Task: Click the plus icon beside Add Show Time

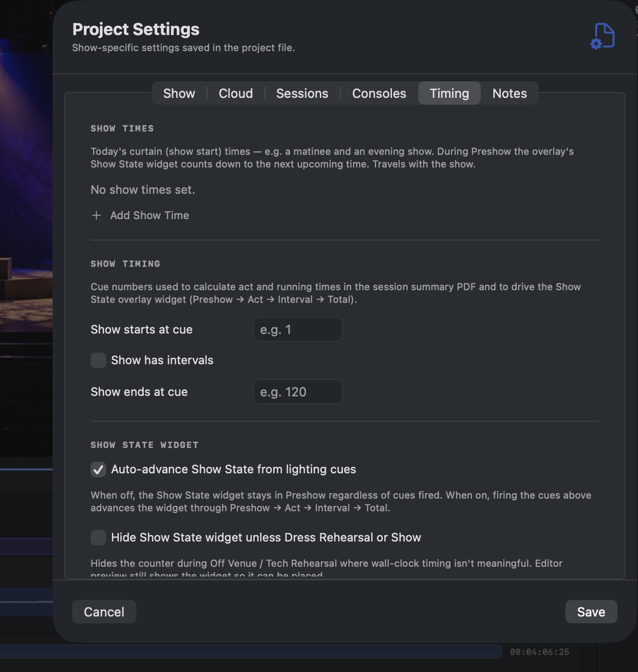Action: 96,215
